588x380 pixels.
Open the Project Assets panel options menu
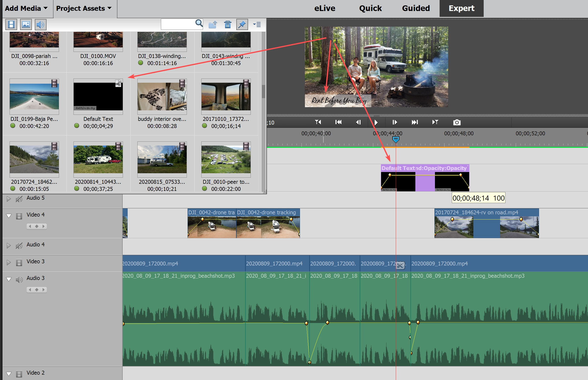pos(257,24)
